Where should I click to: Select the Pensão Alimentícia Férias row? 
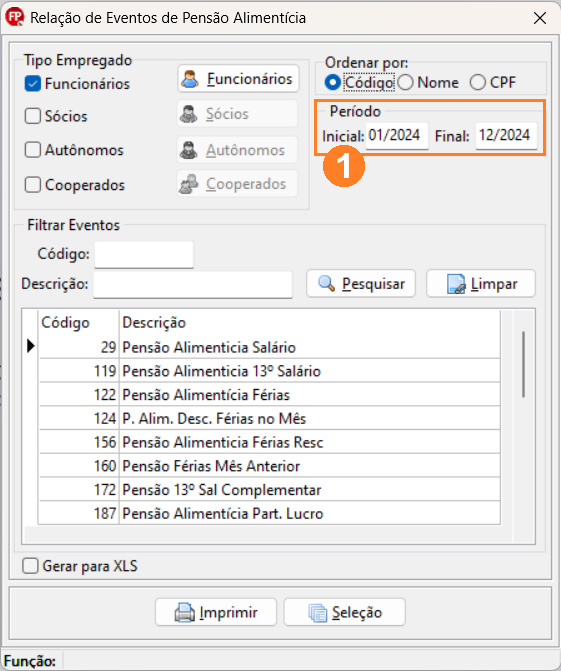coord(270,395)
